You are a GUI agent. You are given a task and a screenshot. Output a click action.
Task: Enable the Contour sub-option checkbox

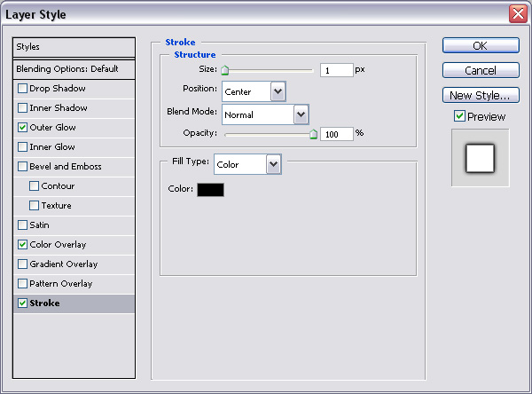[x=35, y=185]
